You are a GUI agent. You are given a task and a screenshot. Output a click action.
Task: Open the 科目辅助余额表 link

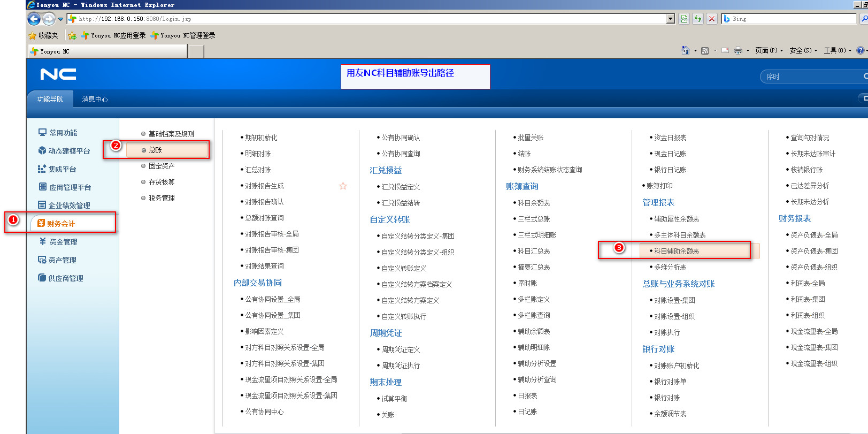click(x=677, y=251)
